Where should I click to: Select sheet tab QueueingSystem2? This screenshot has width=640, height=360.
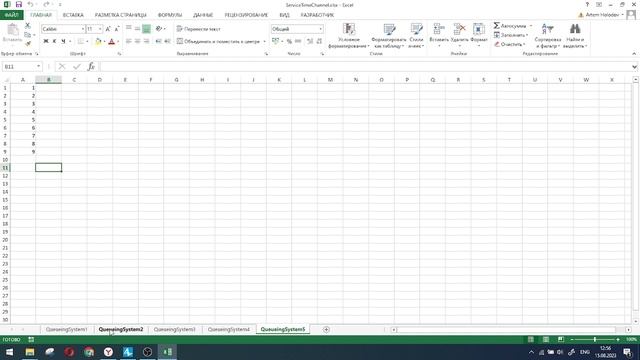[x=121, y=329]
